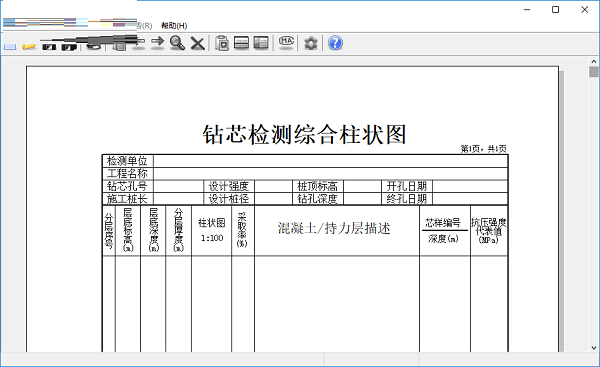Click the 检测单位 label cell

click(x=127, y=161)
